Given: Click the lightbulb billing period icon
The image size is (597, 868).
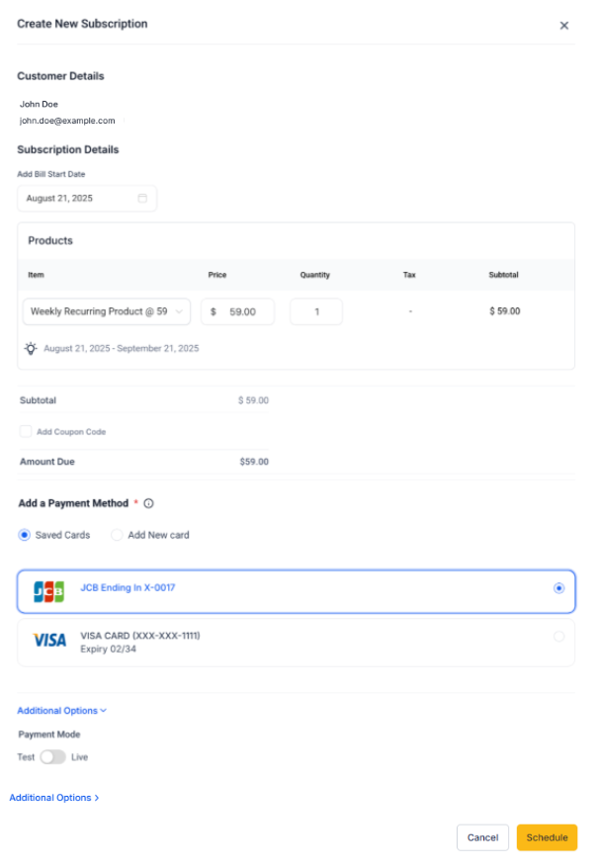Looking at the screenshot, I should click(32, 348).
